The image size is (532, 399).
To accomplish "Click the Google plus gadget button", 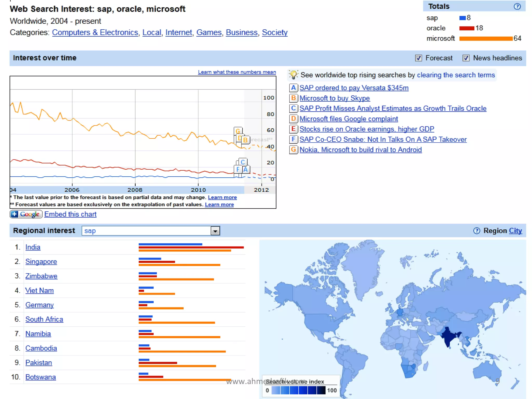I will coord(26,214).
